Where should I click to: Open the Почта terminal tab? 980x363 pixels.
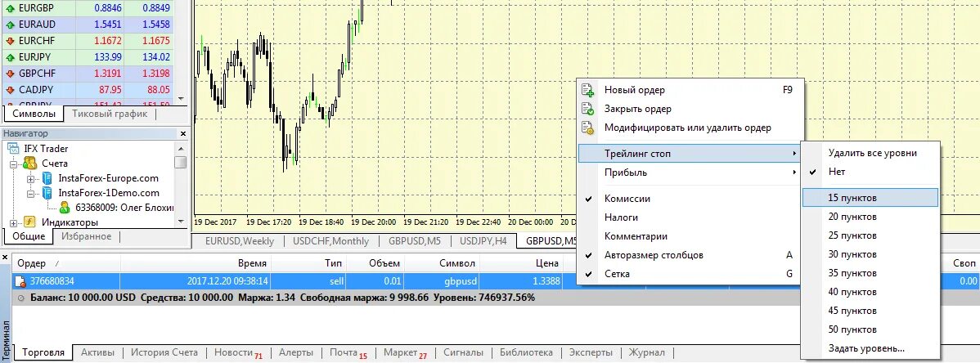[x=348, y=352]
